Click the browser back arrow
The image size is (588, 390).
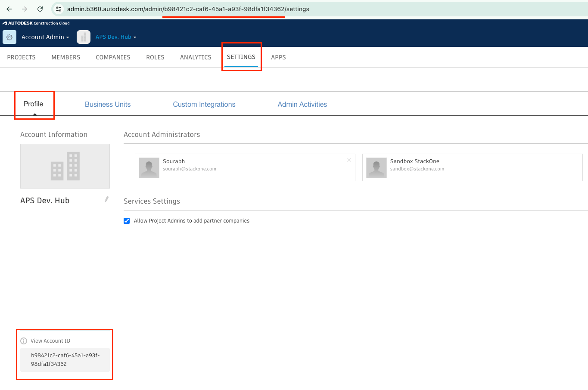[x=9, y=9]
